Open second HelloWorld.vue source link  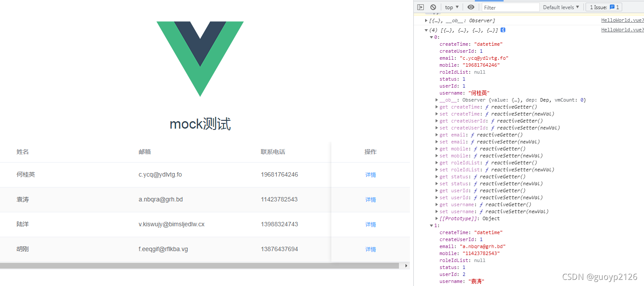(622, 30)
